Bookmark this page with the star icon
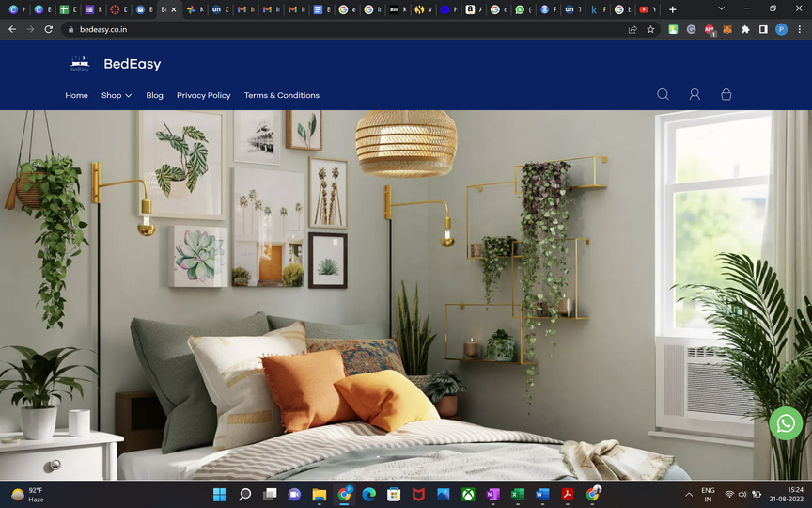812x508 pixels. pos(651,29)
